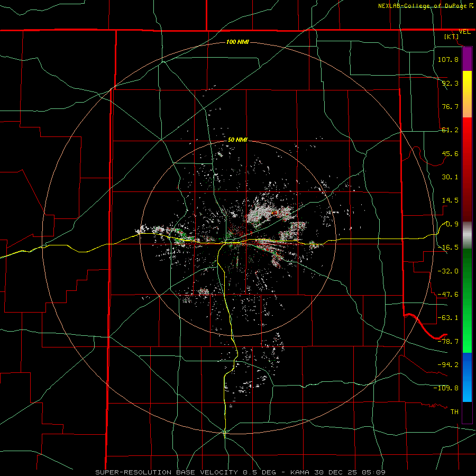This screenshot has height=476, width=476.
Task: Click the TH label under the color bar
Action: click(x=454, y=411)
